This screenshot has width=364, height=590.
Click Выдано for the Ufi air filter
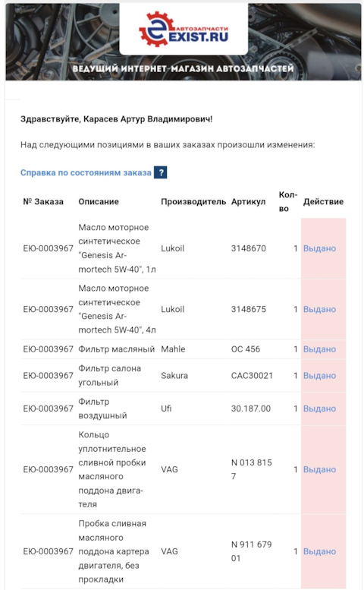319,409
